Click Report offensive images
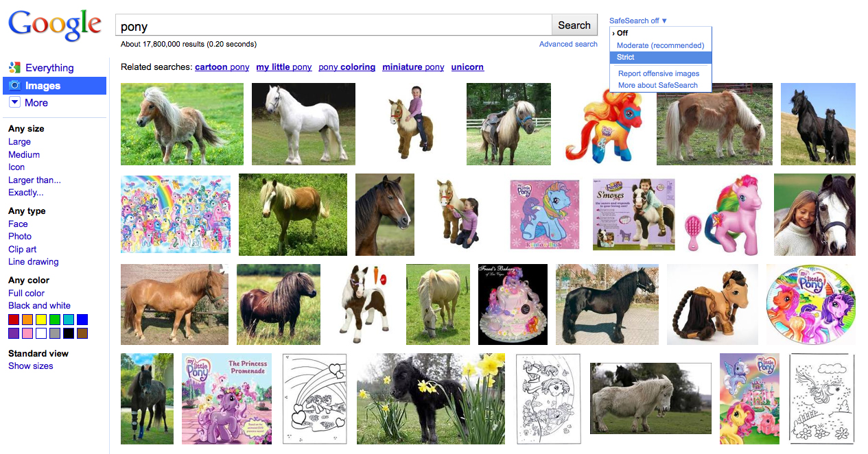Viewport: 868px width, 454px height. (659, 73)
